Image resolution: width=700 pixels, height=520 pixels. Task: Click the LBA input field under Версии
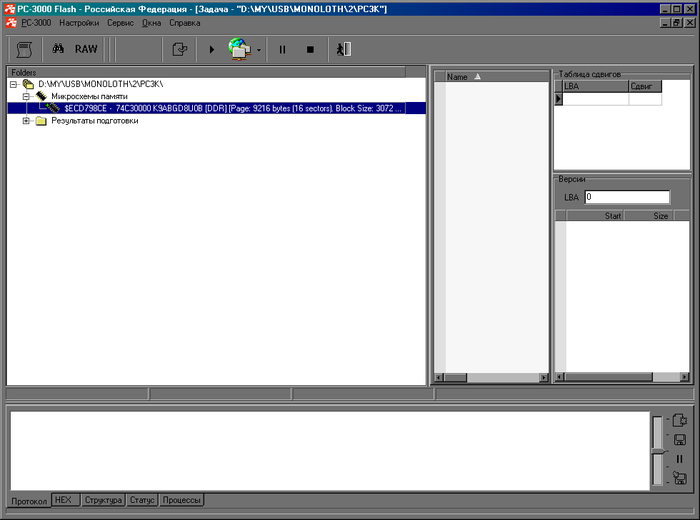pyautogui.click(x=627, y=197)
